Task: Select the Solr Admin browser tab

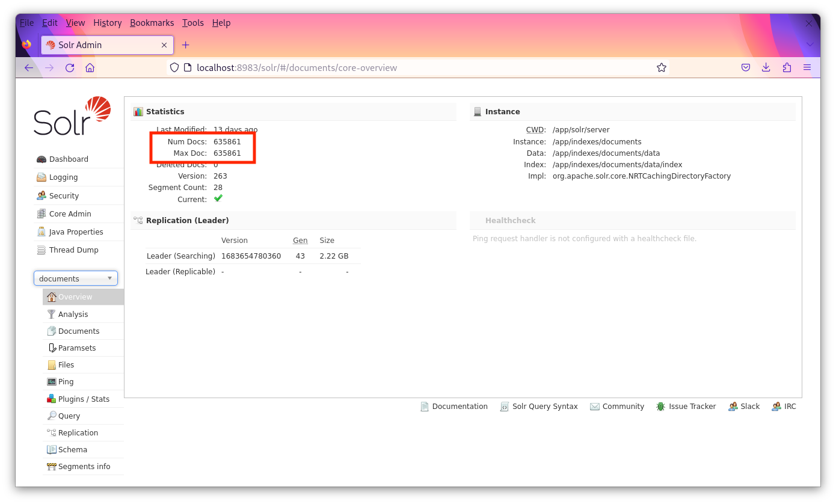Action: point(107,45)
